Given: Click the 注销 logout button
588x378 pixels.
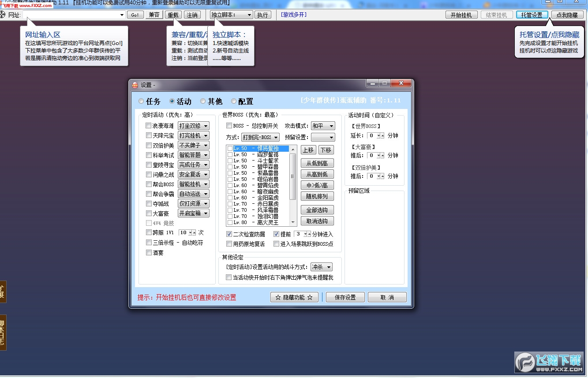Looking at the screenshot, I should pos(192,15).
